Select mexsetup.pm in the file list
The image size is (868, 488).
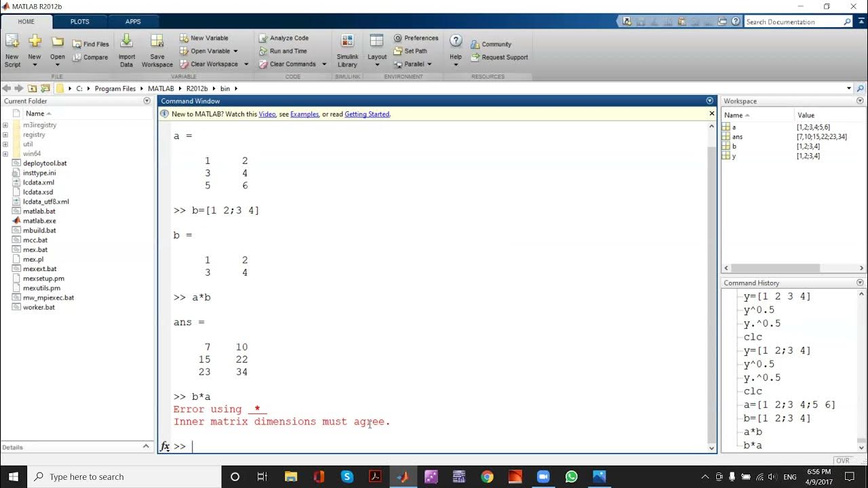click(43, 279)
